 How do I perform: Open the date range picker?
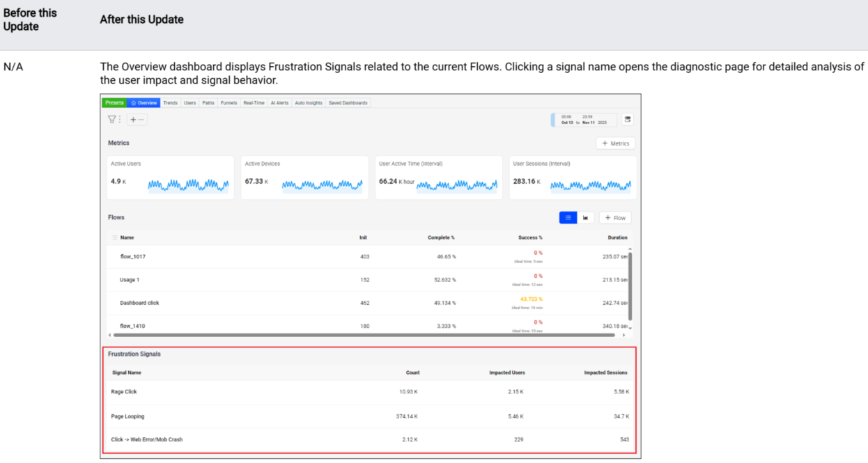584,119
